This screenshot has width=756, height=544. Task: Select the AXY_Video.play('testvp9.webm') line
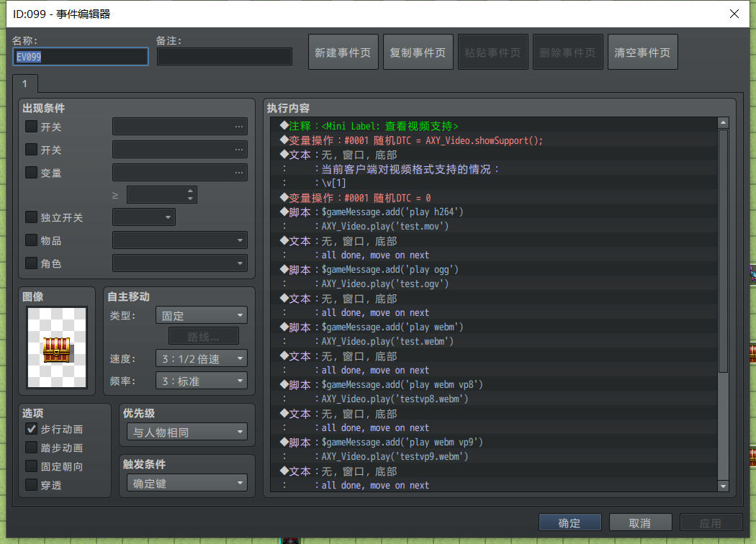494,457
